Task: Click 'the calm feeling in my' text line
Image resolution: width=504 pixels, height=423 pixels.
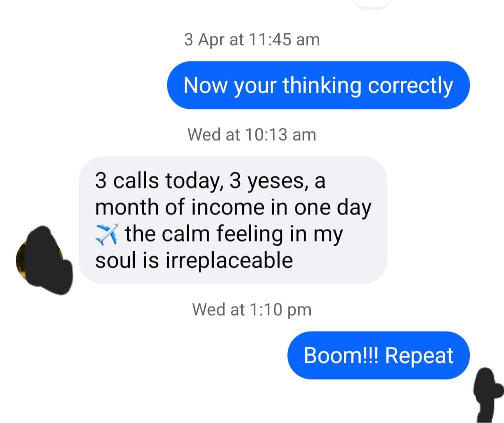Action: (x=234, y=235)
